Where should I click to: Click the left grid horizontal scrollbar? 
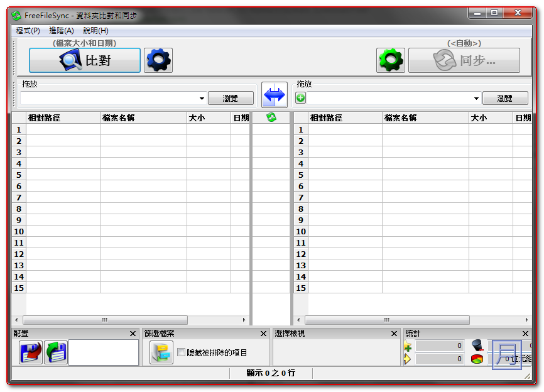point(105,320)
